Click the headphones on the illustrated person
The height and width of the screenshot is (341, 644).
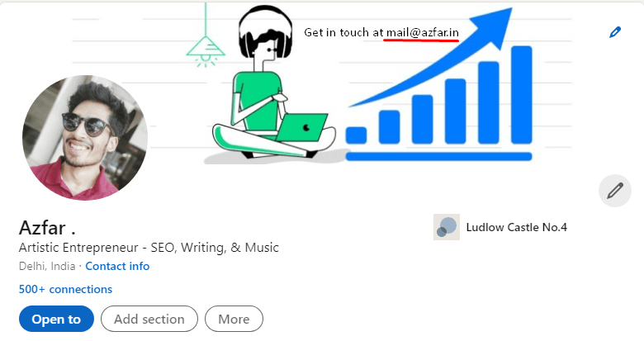tap(266, 33)
